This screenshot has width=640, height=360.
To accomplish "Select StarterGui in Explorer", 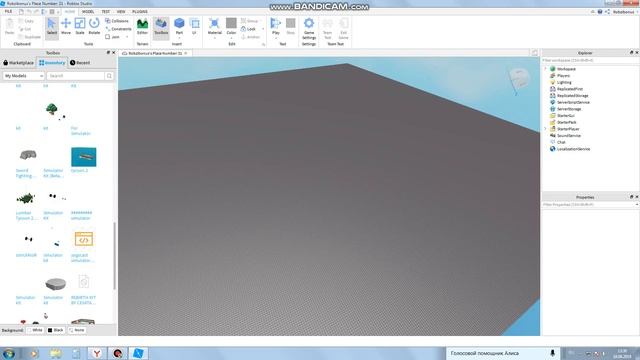I will tap(566, 116).
